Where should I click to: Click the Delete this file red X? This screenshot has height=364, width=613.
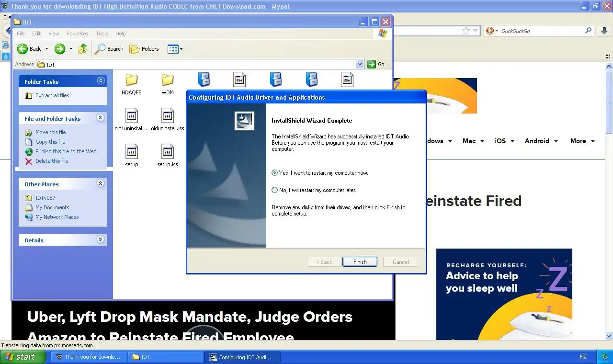pos(29,161)
